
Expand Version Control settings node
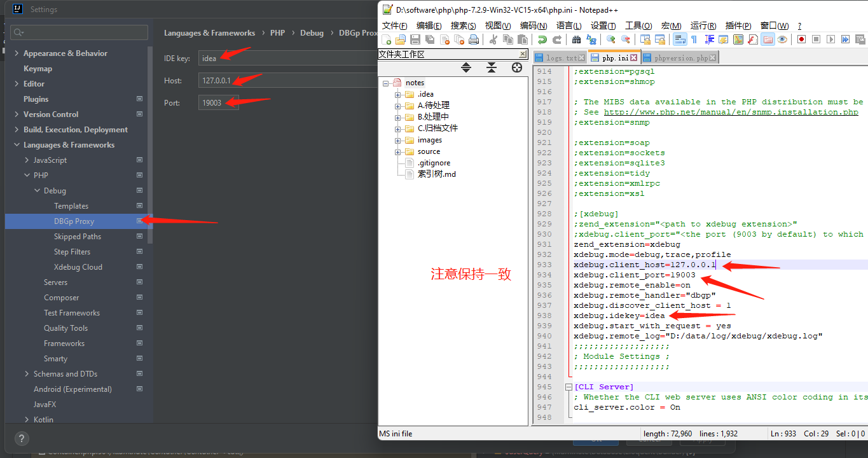point(17,114)
